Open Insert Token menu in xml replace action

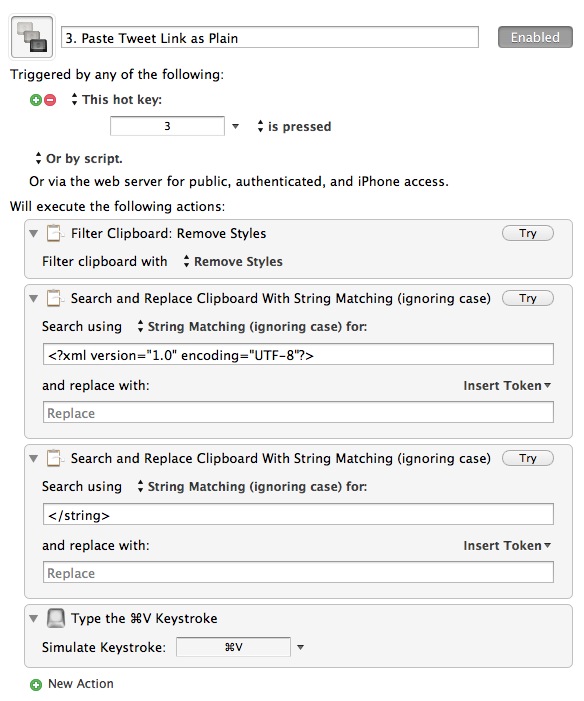tap(507, 386)
